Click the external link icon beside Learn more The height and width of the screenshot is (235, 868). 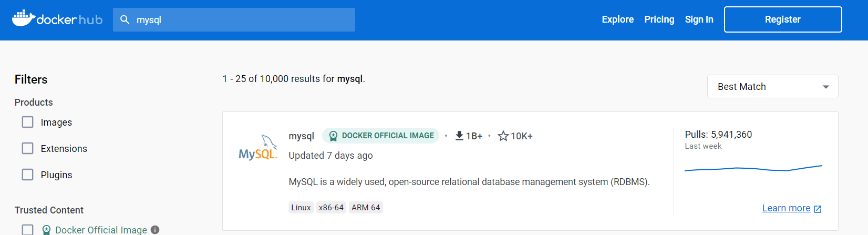[818, 209]
